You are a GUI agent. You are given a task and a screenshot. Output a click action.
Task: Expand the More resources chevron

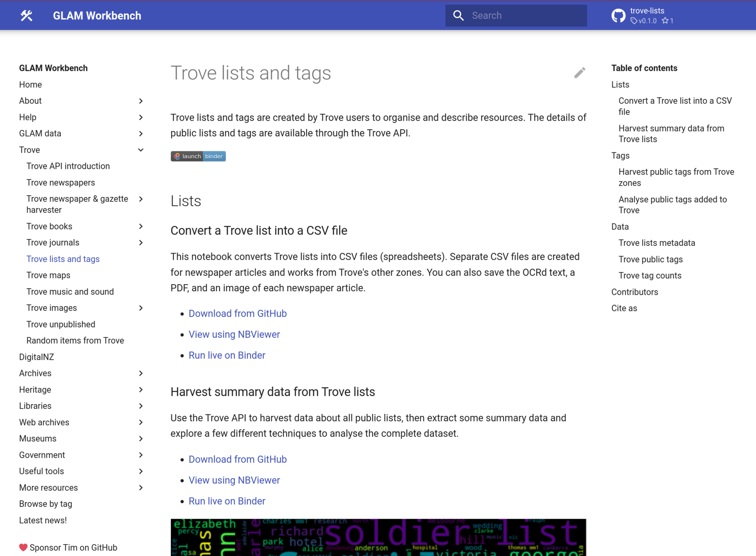pos(141,488)
